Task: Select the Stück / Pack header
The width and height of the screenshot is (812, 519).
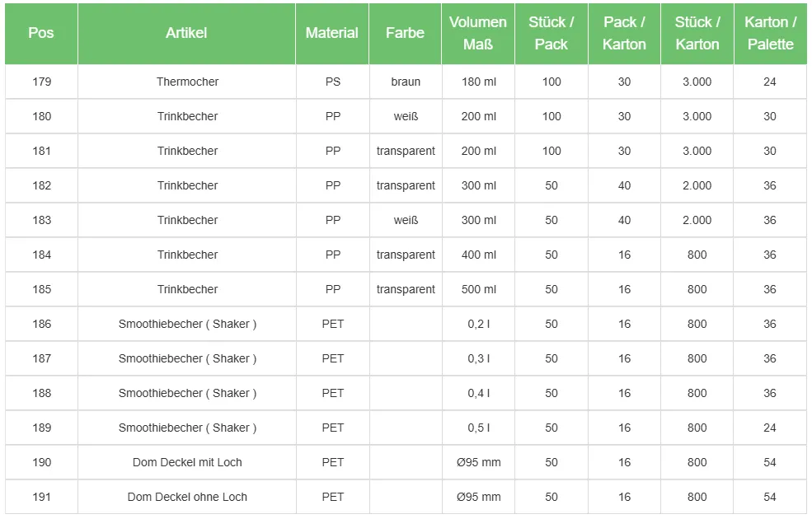Action: click(552, 33)
